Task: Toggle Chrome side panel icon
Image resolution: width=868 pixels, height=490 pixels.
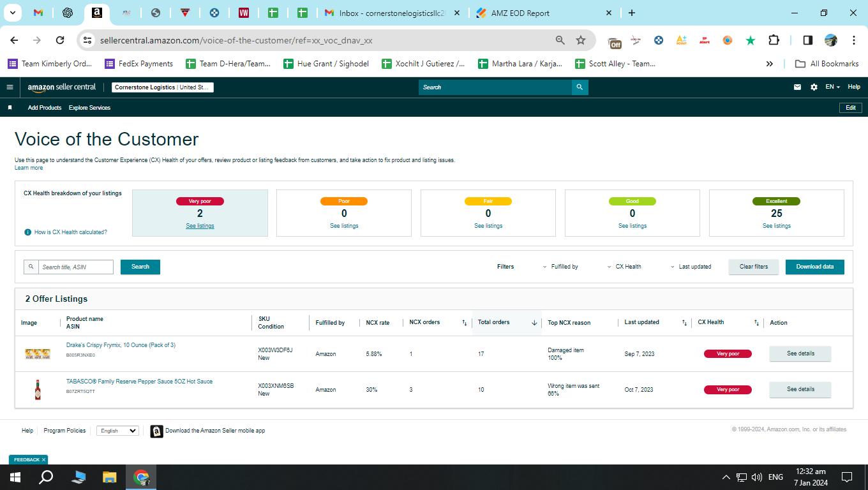Action: pos(808,40)
